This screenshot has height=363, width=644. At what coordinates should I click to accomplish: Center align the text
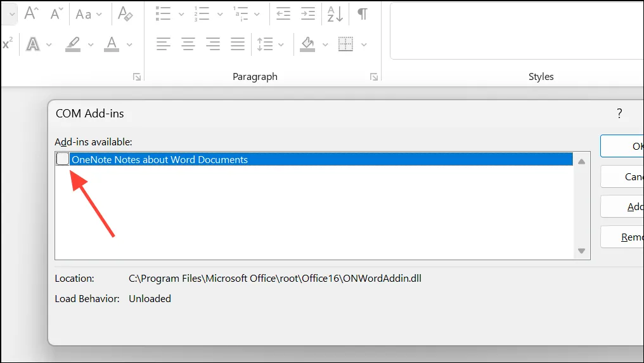pyautogui.click(x=188, y=44)
